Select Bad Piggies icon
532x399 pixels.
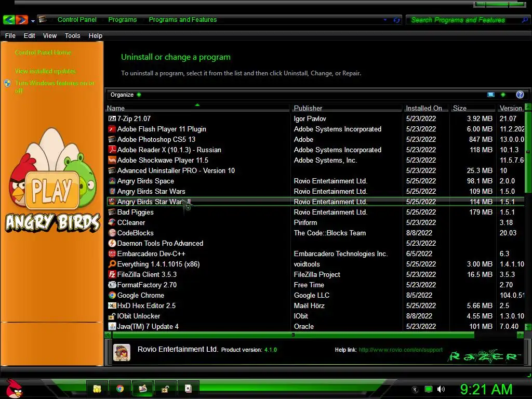(x=112, y=212)
